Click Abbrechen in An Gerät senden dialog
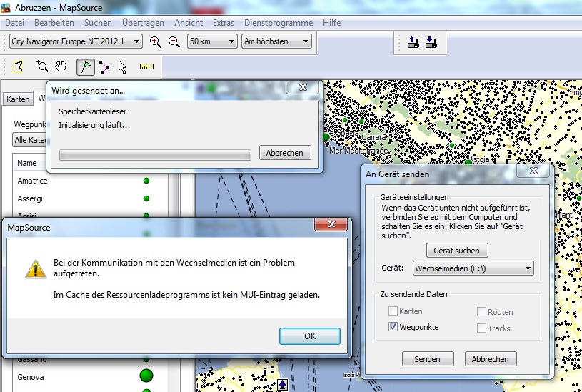 (491, 359)
